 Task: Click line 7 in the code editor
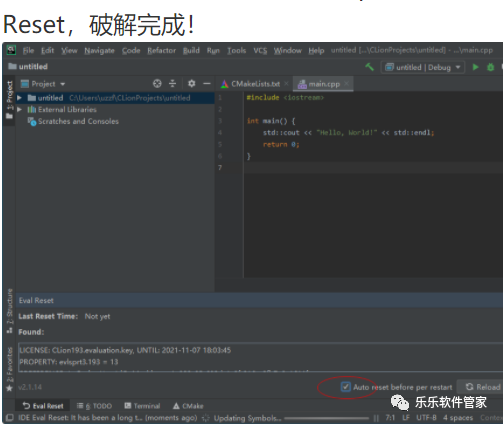click(373, 167)
